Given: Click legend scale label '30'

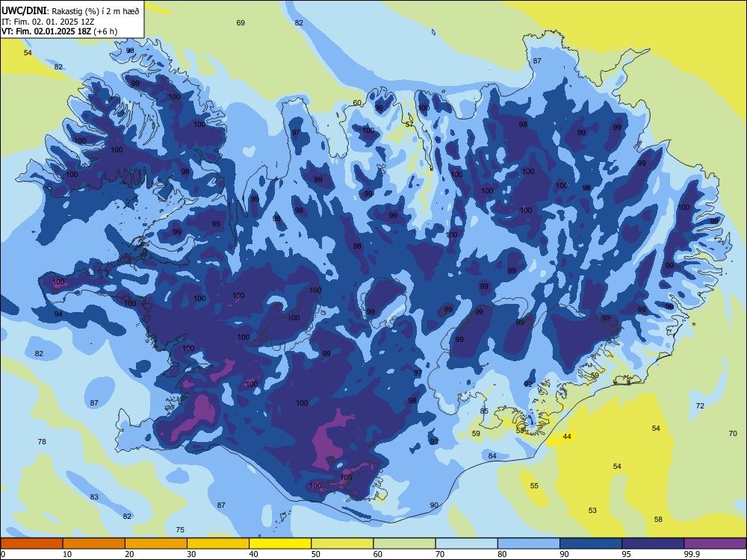Looking at the screenshot, I should 191,554.
